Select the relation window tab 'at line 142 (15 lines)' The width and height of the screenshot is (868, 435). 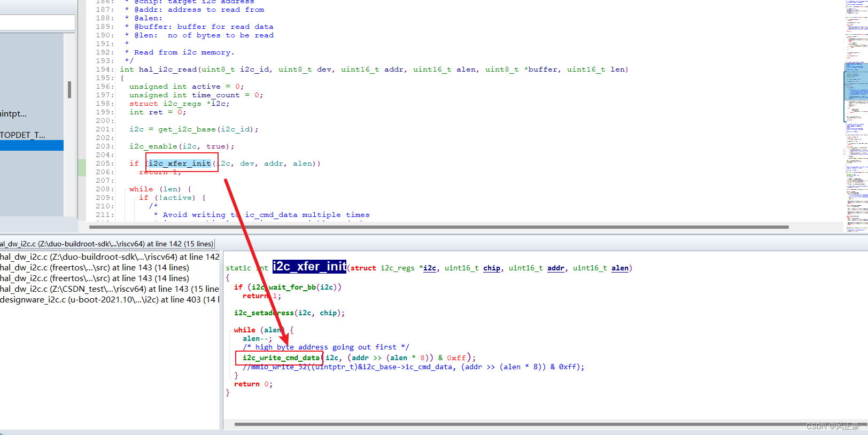(107, 244)
